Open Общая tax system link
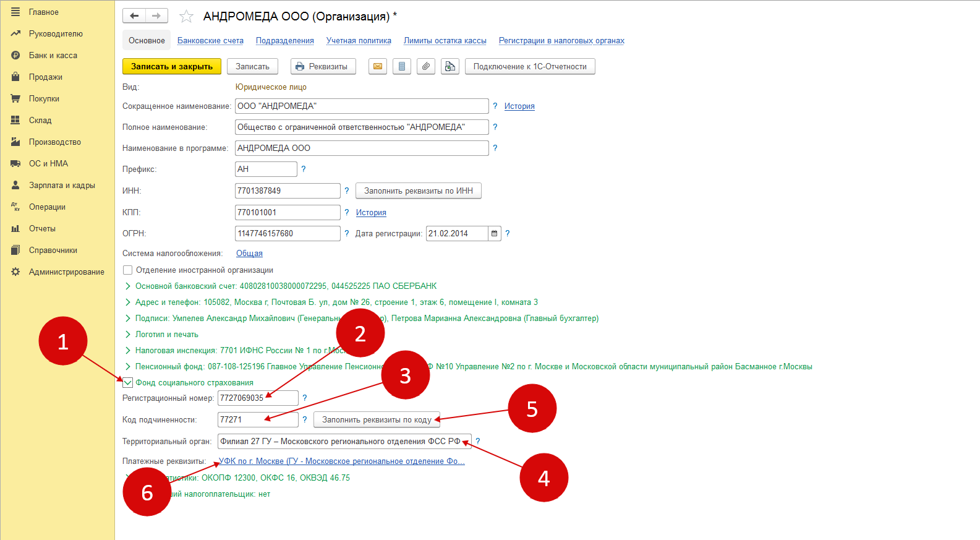The image size is (980, 540). (249, 254)
